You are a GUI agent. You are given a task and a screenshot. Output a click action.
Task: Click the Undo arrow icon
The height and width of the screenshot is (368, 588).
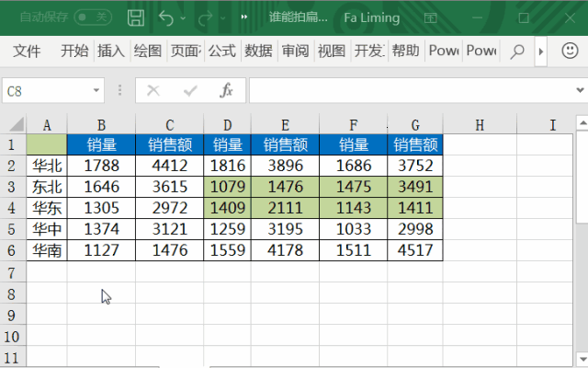click(165, 17)
